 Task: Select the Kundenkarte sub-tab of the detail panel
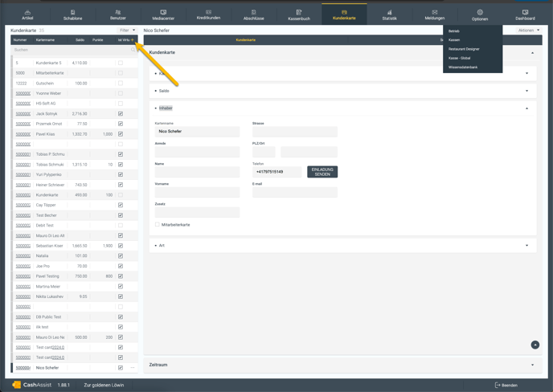245,40
